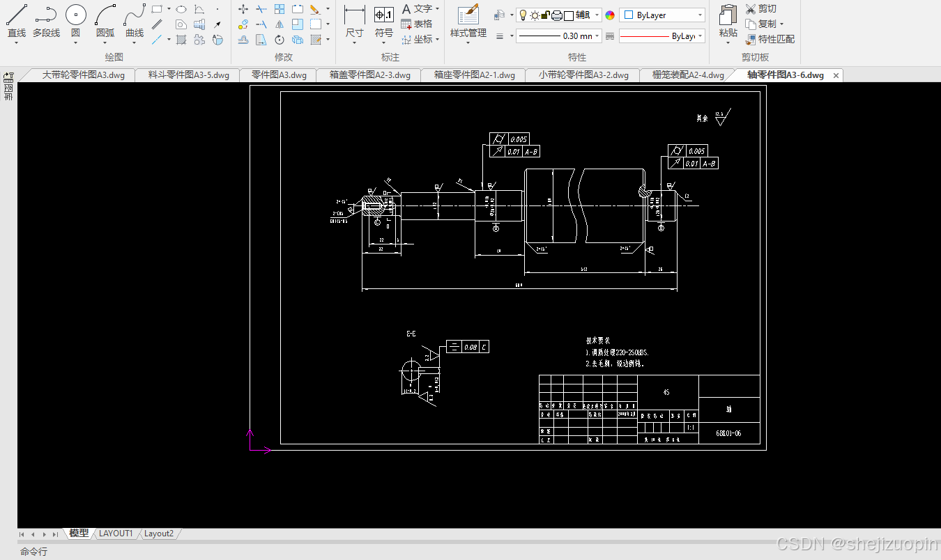This screenshot has width=941, height=560.
Task: Click the 剪切 cut button
Action: pos(761,8)
